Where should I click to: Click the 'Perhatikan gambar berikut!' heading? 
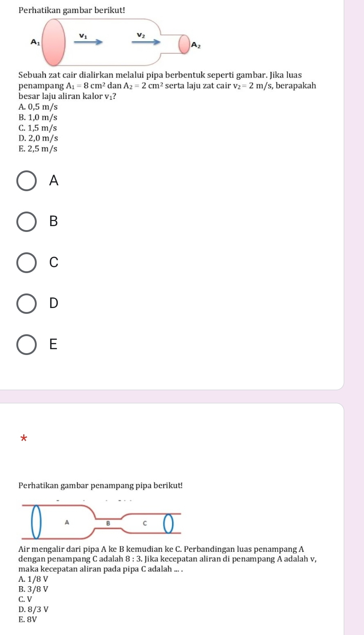[72, 10]
